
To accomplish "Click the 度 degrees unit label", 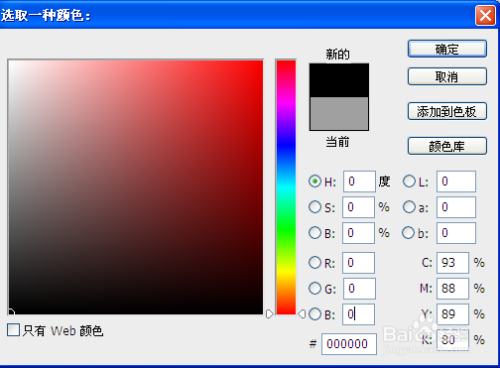I will click(384, 181).
